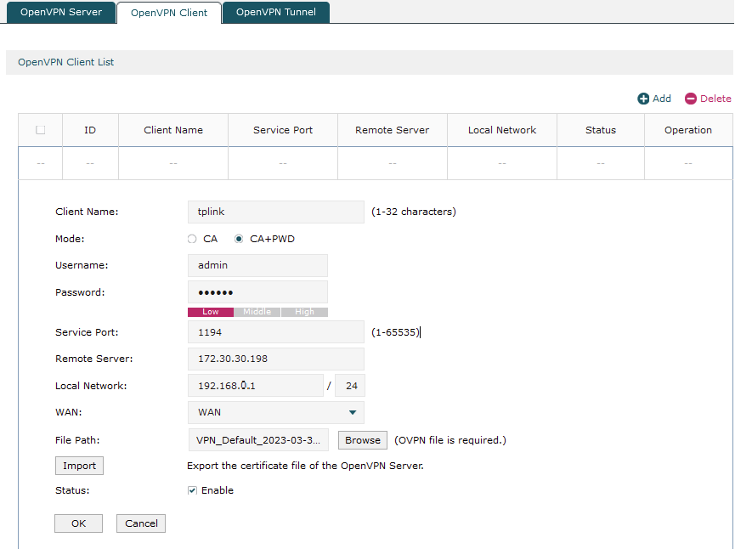The image size is (735, 560).
Task: Click the Remote Server column header
Action: tap(392, 130)
